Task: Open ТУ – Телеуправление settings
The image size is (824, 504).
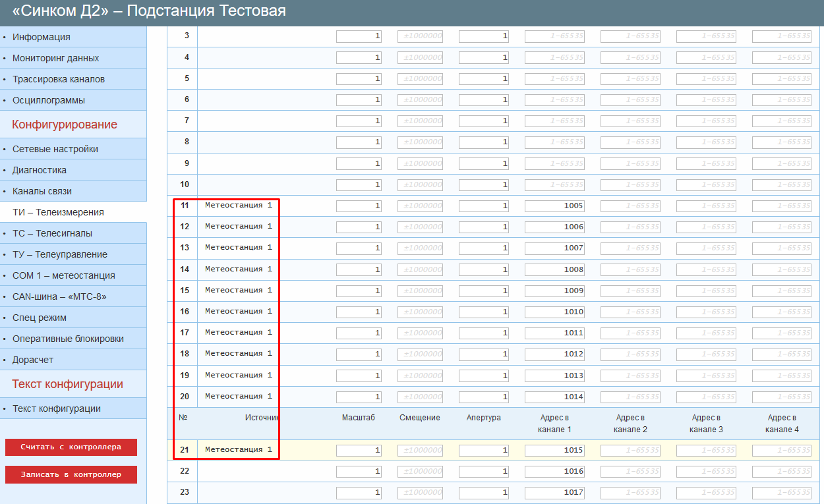Action: [59, 254]
